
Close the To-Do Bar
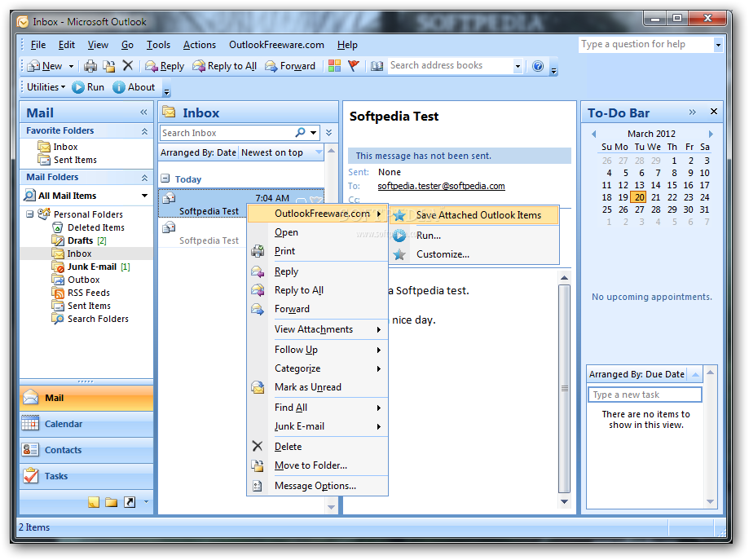click(714, 112)
